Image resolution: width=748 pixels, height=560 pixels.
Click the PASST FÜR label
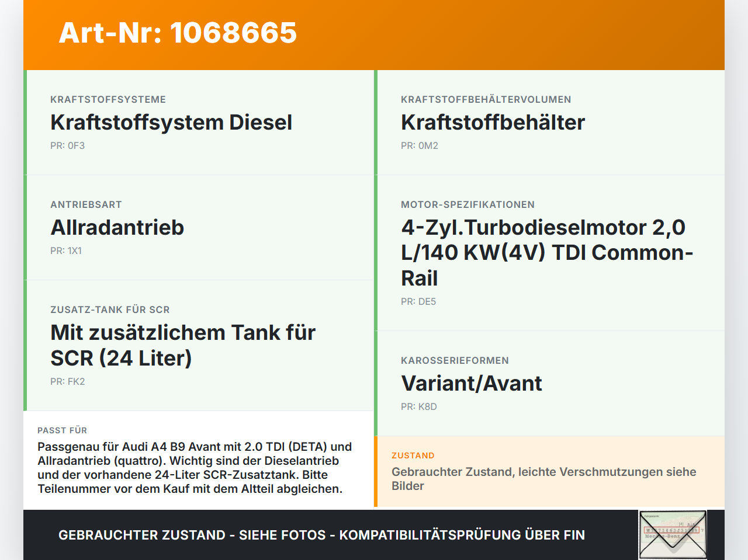point(62,430)
